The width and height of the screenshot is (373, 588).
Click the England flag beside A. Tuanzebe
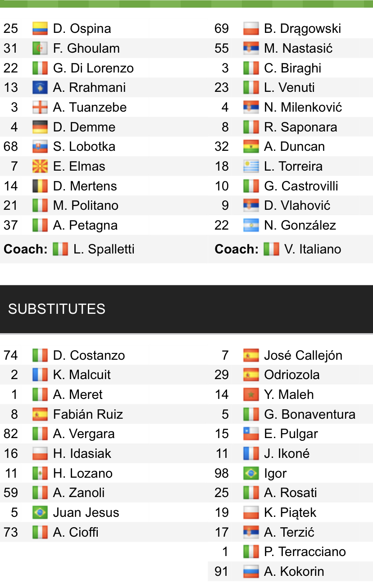click(40, 108)
